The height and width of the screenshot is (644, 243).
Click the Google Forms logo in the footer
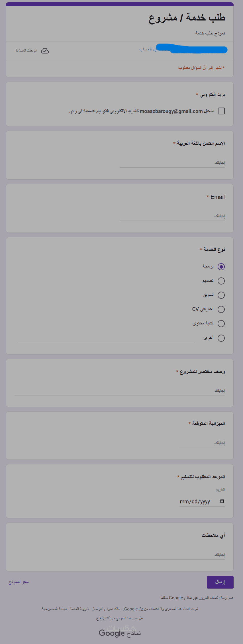(x=120, y=633)
